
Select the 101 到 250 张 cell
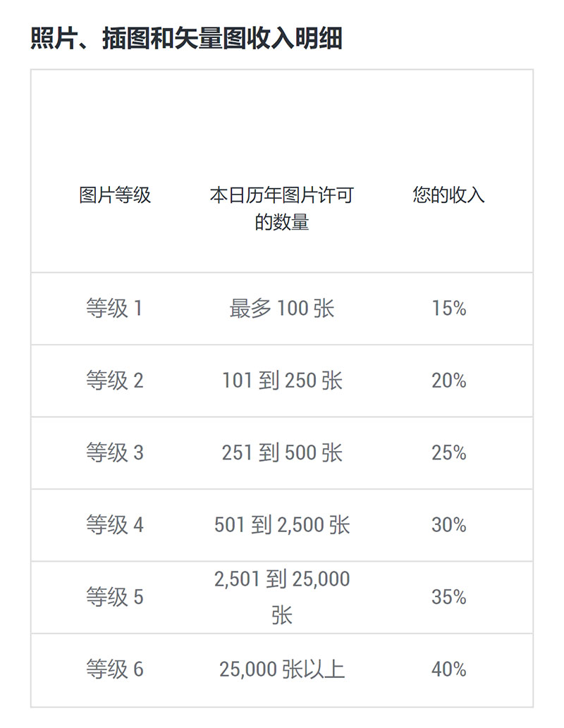click(x=281, y=381)
